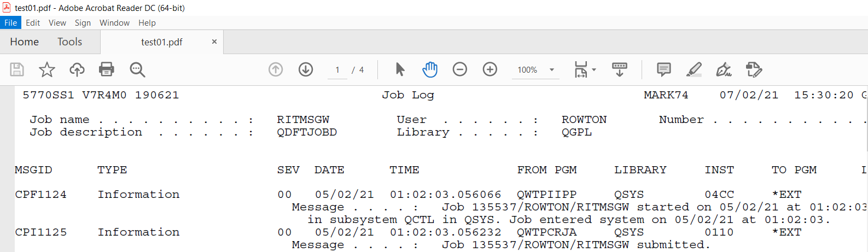The width and height of the screenshot is (868, 252).
Task: Switch to the Tools tab
Action: 69,42
